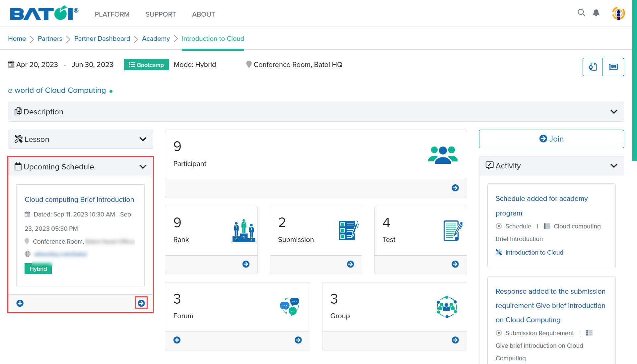Collapse the Upcoming Schedule panel

(x=143, y=166)
